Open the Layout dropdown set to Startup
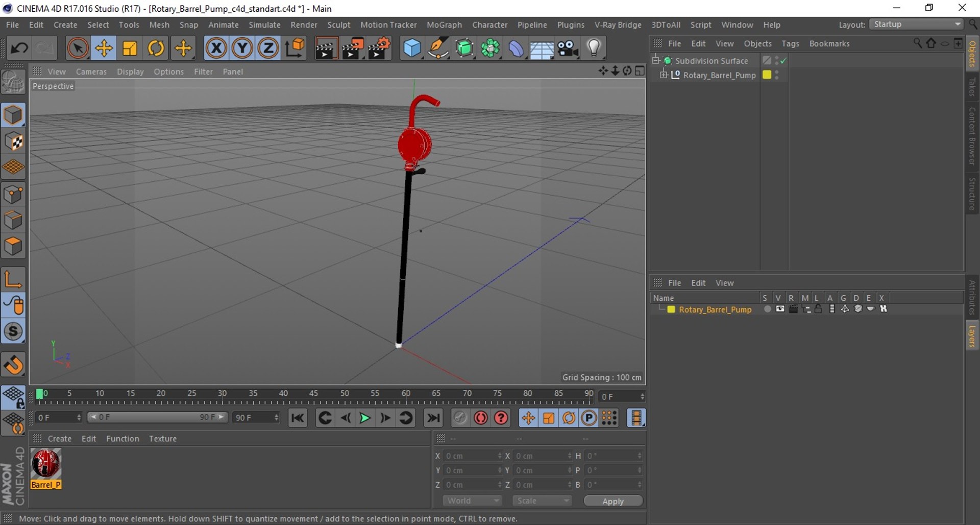 coord(917,25)
